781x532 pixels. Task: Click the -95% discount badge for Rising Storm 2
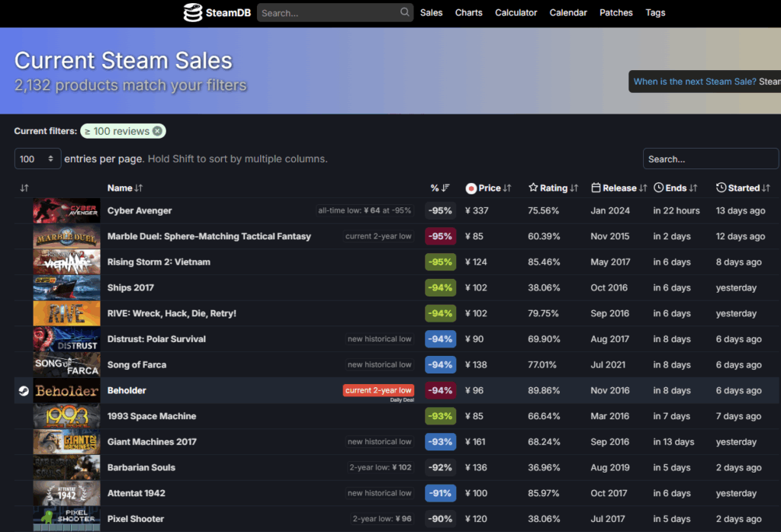click(x=440, y=262)
